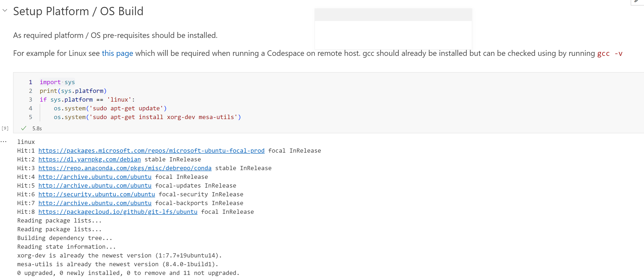Open the Hit:5 focal-updates archive link
This screenshot has height=280, width=644.
(x=95, y=186)
